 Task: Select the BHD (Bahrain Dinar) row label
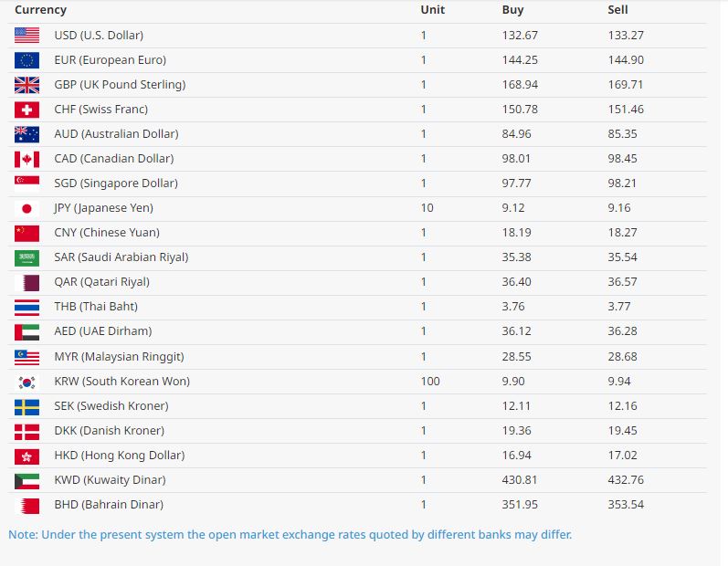109,505
